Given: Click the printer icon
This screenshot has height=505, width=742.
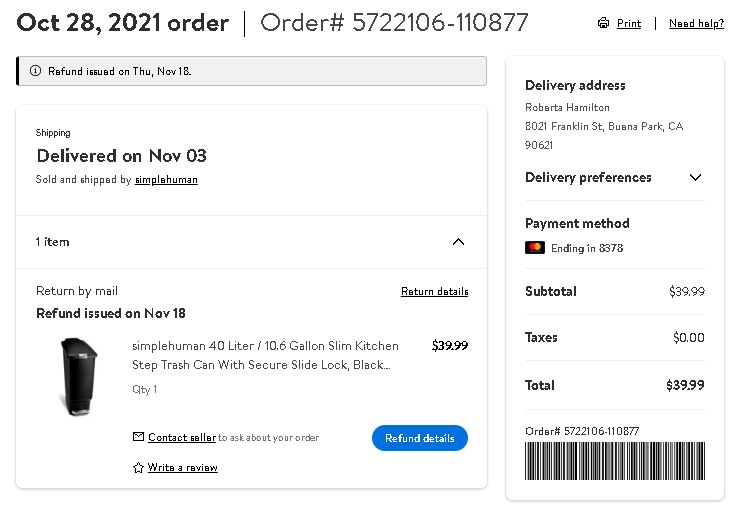Looking at the screenshot, I should tap(603, 23).
